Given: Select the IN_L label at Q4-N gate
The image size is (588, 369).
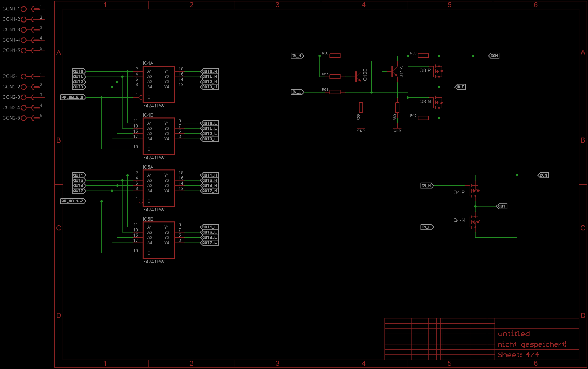Looking at the screenshot, I should pos(427,227).
